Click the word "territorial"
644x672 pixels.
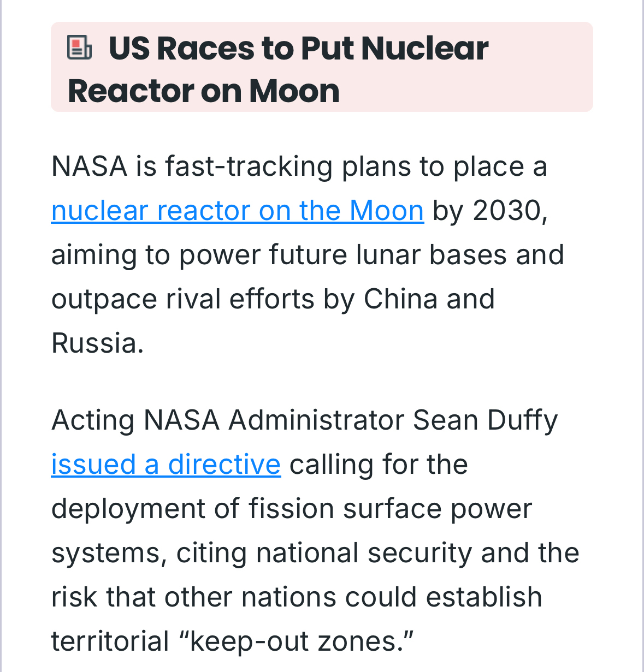tap(110, 641)
